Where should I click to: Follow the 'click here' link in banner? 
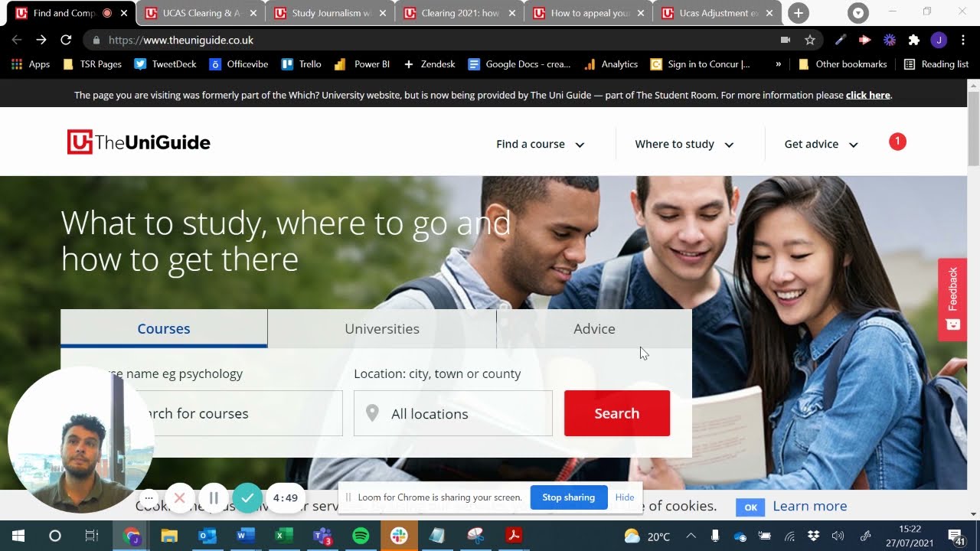(x=867, y=96)
